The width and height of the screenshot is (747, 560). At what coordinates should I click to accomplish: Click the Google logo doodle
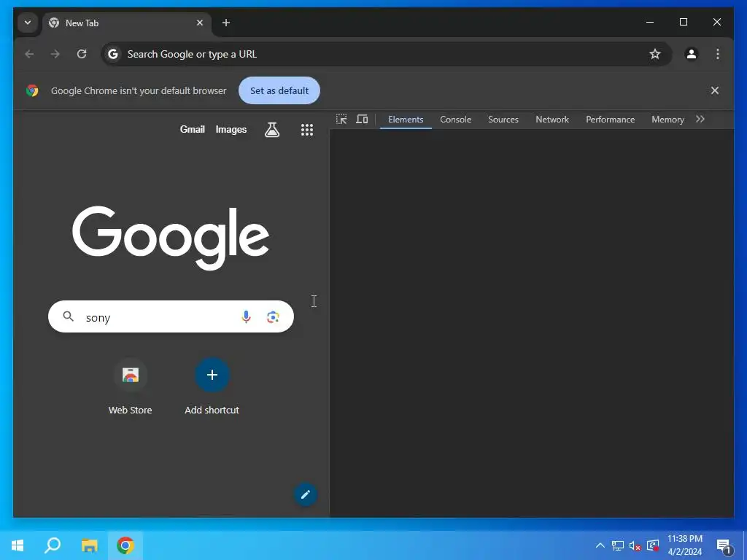pyautogui.click(x=171, y=237)
